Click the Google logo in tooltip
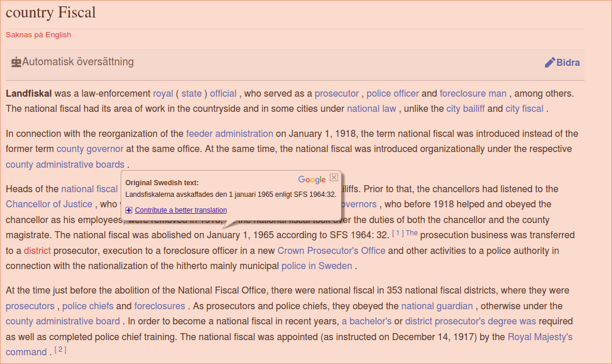Viewport: 612px width, 364px height. pos(312,180)
